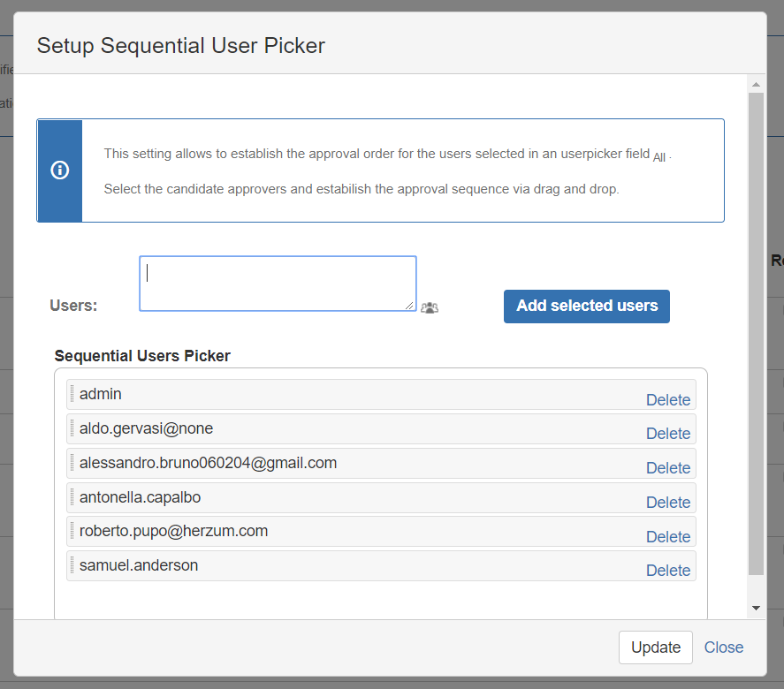Screen dimensions: 784x689
Task: Close the Sequential User Picker dialog
Action: [724, 647]
